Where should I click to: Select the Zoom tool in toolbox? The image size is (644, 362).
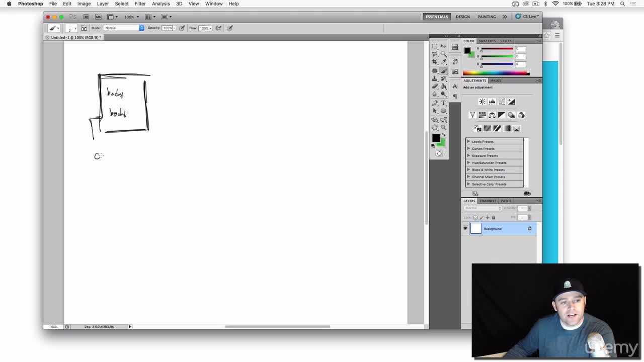(x=443, y=127)
